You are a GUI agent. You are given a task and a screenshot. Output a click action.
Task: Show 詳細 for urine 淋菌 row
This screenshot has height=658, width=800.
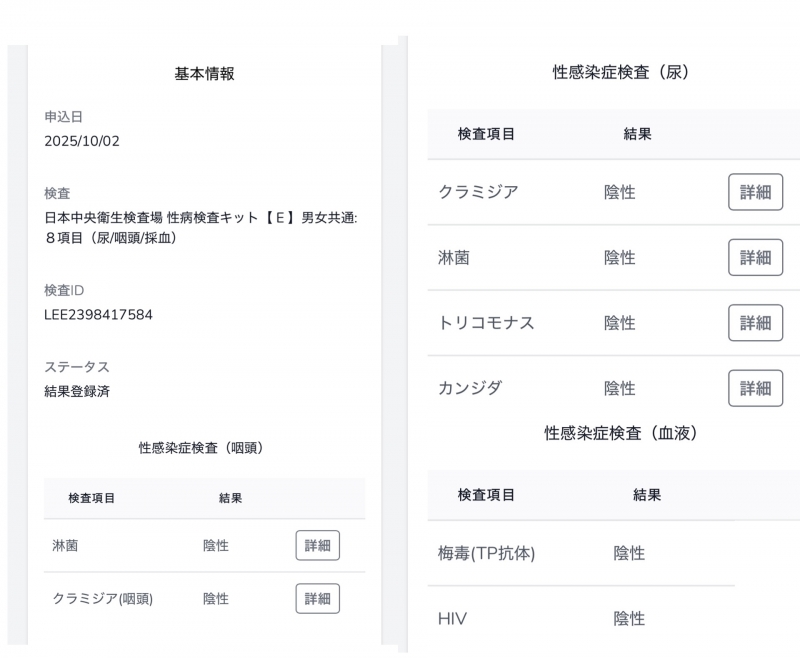point(755,257)
